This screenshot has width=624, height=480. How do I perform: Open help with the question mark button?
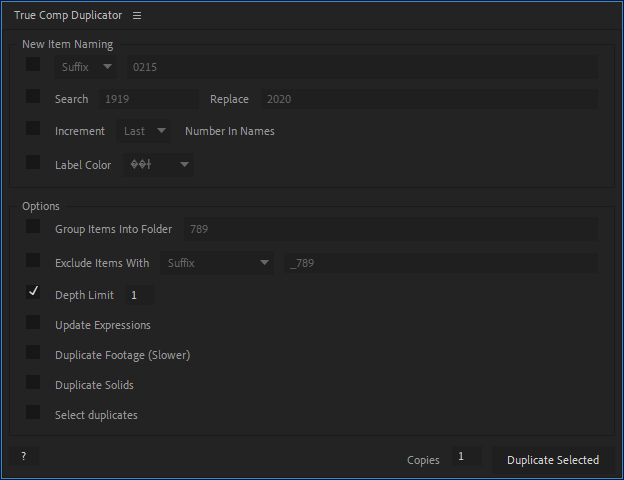pos(24,456)
